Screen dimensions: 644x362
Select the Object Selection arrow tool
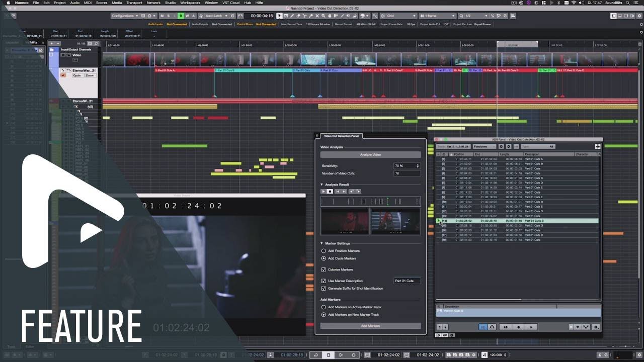pyautogui.click(x=280, y=16)
